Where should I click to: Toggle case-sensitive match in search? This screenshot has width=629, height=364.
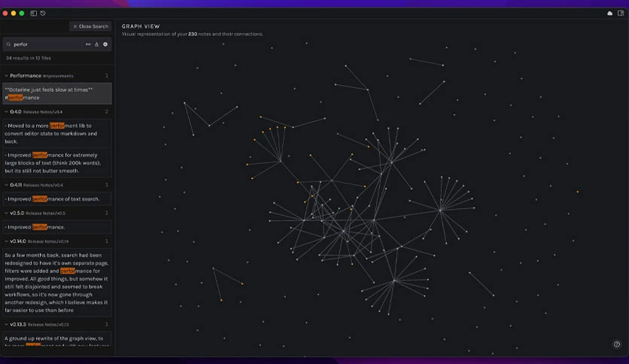click(88, 44)
